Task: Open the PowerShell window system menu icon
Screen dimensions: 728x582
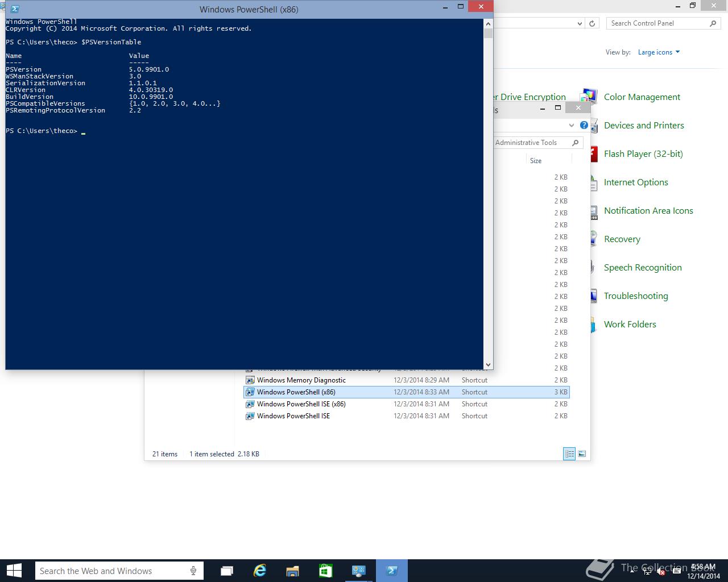Action: click(x=15, y=9)
